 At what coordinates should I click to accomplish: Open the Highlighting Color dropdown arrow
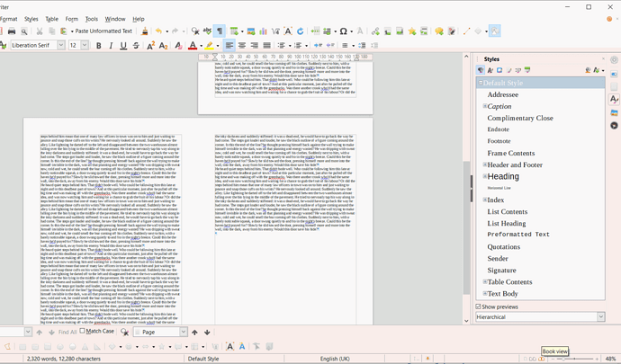point(218,46)
